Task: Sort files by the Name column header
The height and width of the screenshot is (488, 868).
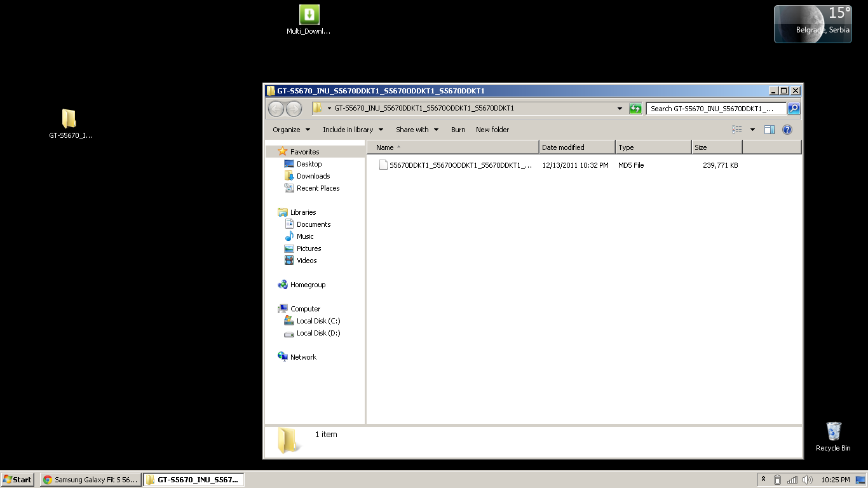Action: (453, 147)
